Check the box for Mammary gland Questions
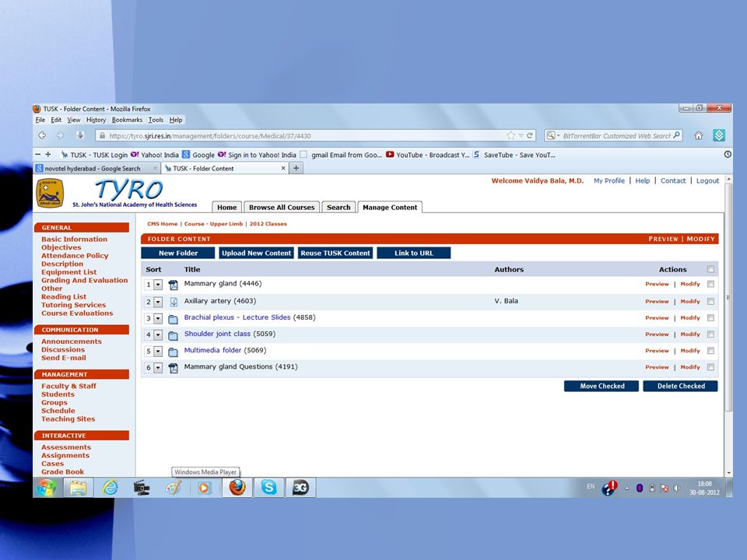This screenshot has width=747, height=560. 710,367
